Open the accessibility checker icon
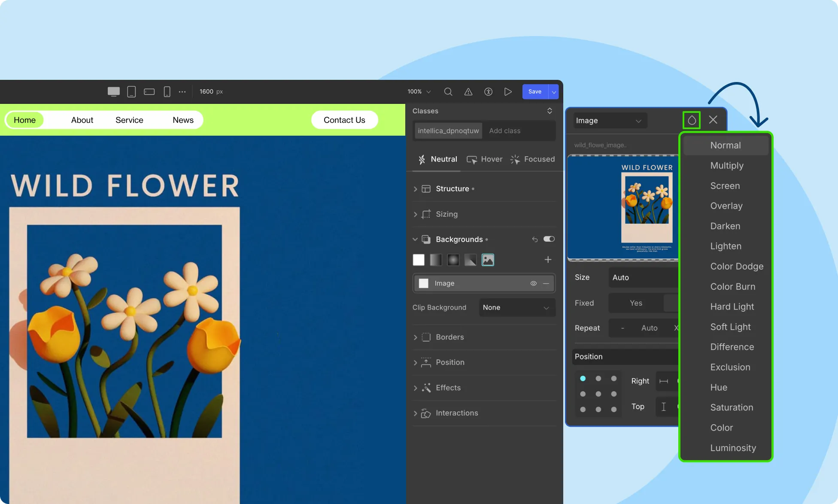Screen dimensions: 838x504 click(488, 91)
